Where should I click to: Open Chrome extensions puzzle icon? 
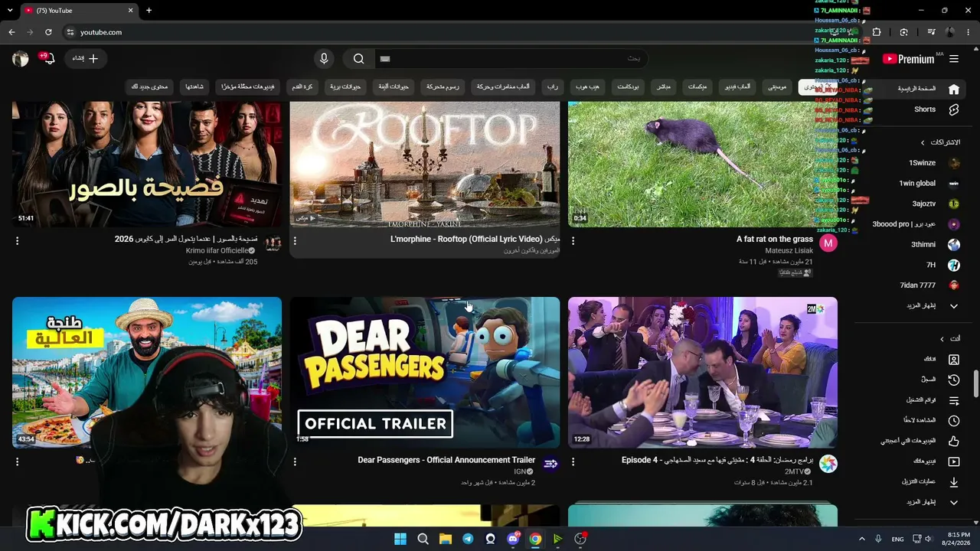[x=877, y=32]
